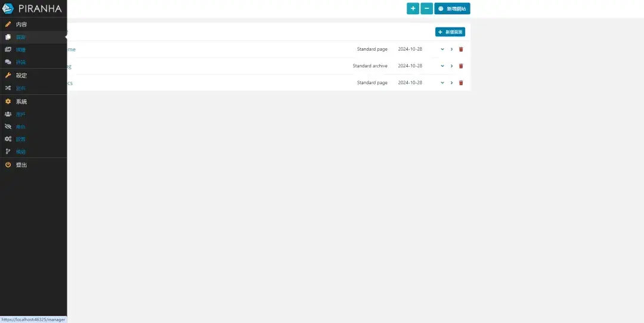Viewport: 644px width, 323px height.
Task: Click the 'Standard archive' type text
Action: tap(370, 66)
